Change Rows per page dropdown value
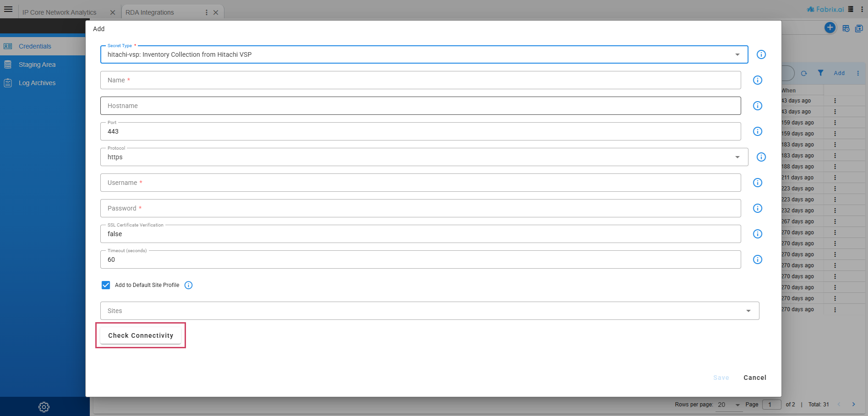 tap(729, 405)
